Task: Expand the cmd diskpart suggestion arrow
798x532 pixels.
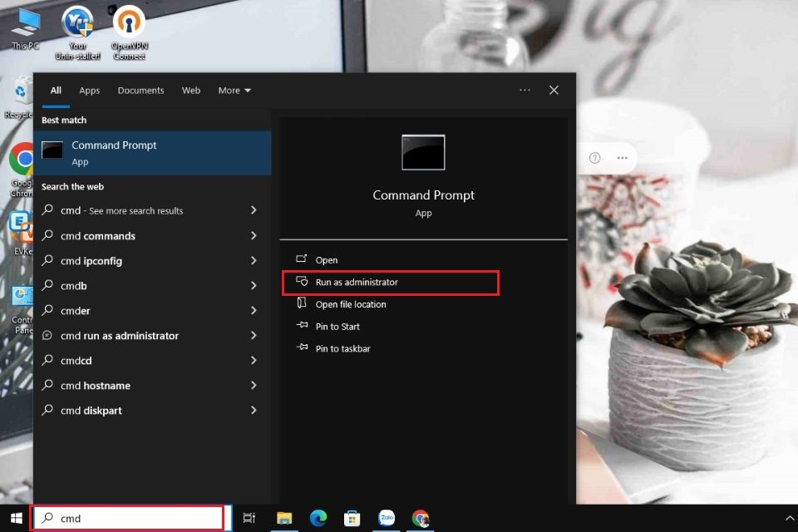Action: coord(254,411)
